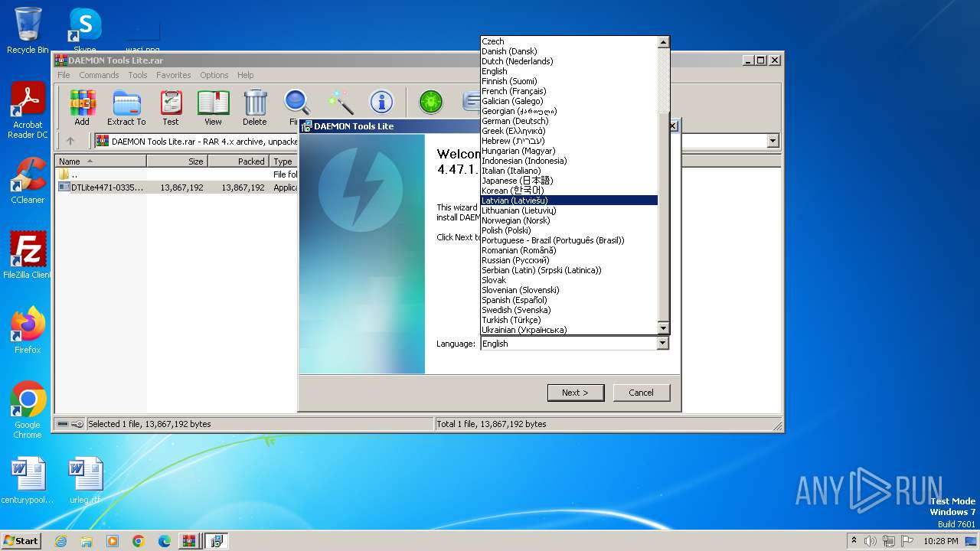Open the Help menu in WinRAR
The height and width of the screenshot is (551, 980).
coord(245,75)
